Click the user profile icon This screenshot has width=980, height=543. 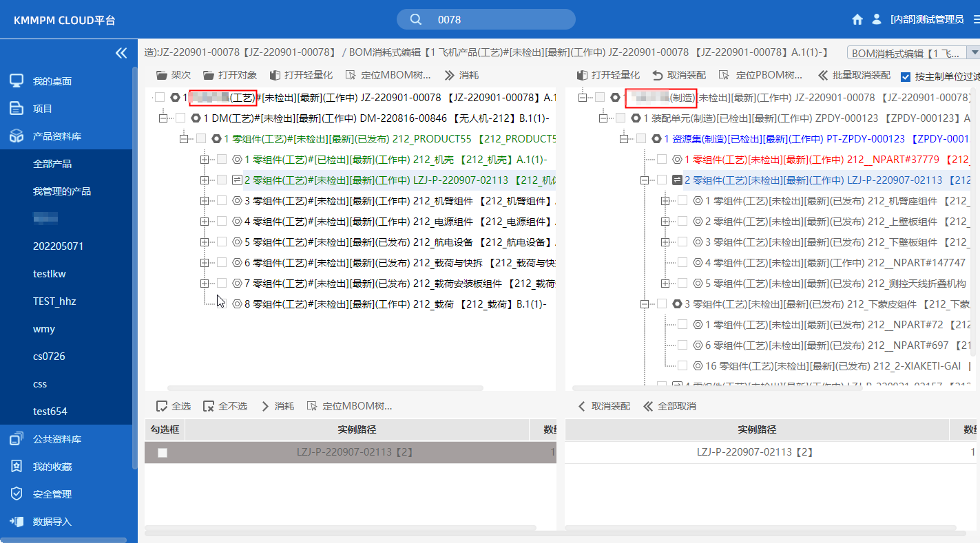click(x=877, y=19)
